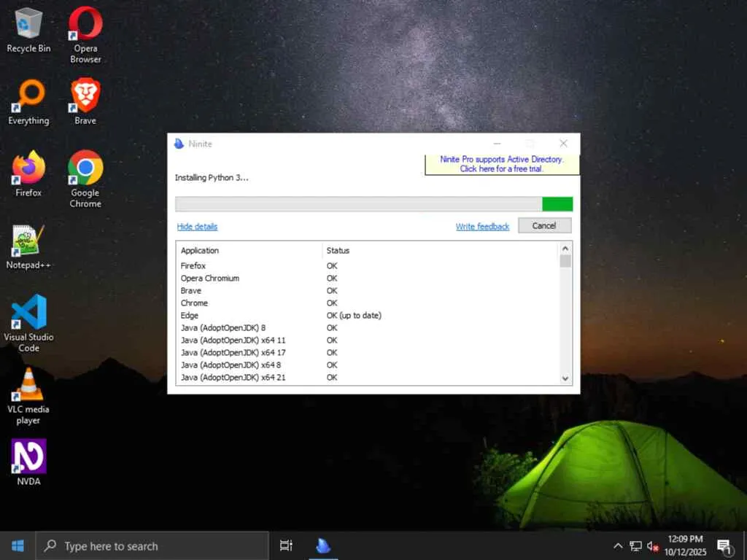Click the 'Installing Python 3...' status text
This screenshot has height=560, width=747.
coord(212,178)
